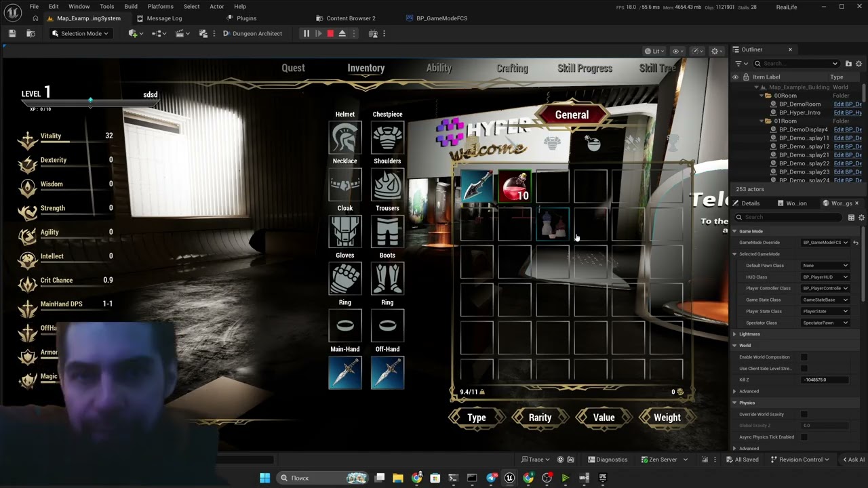This screenshot has width=868, height=488.
Task: Open the Platforms menu
Action: (x=161, y=7)
